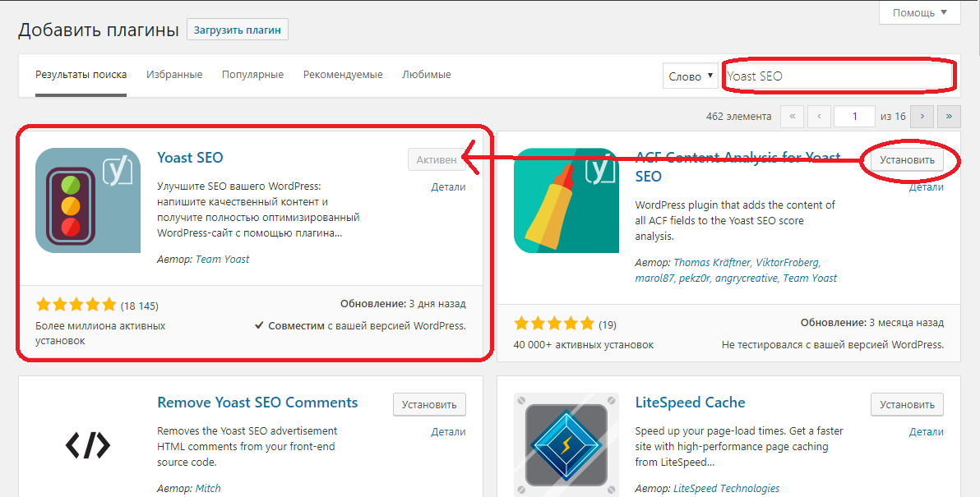
Task: Open the Yoast SEO plugin title link
Action: [190, 158]
